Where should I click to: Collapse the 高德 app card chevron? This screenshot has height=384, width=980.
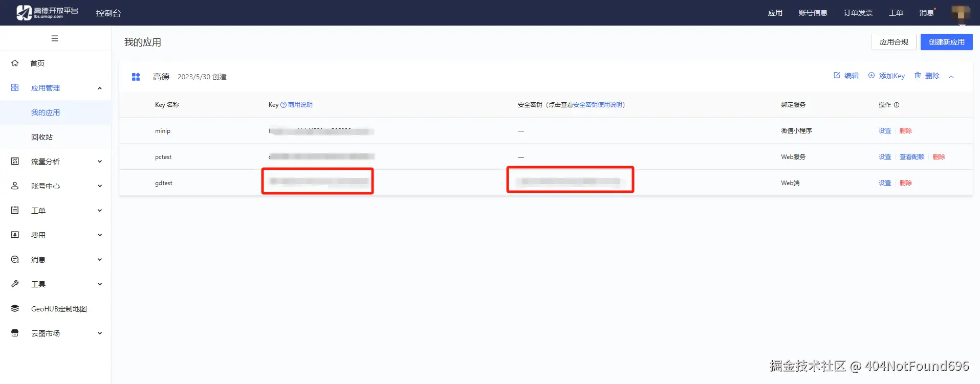pyautogui.click(x=951, y=77)
